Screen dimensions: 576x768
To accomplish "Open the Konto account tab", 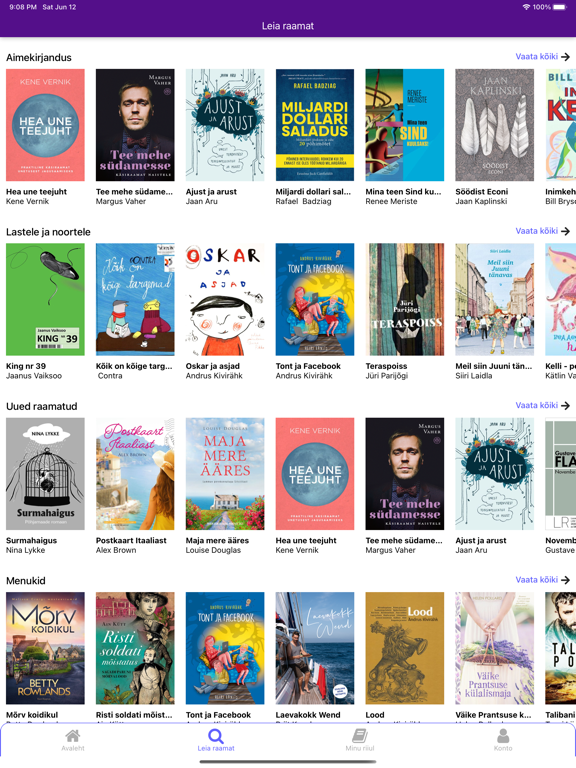I will click(x=503, y=740).
